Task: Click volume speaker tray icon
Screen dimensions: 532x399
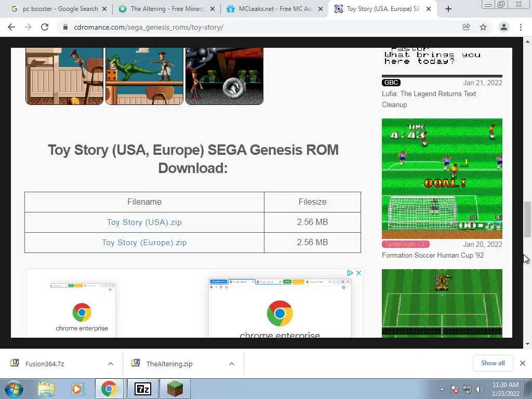Action: 480,389
